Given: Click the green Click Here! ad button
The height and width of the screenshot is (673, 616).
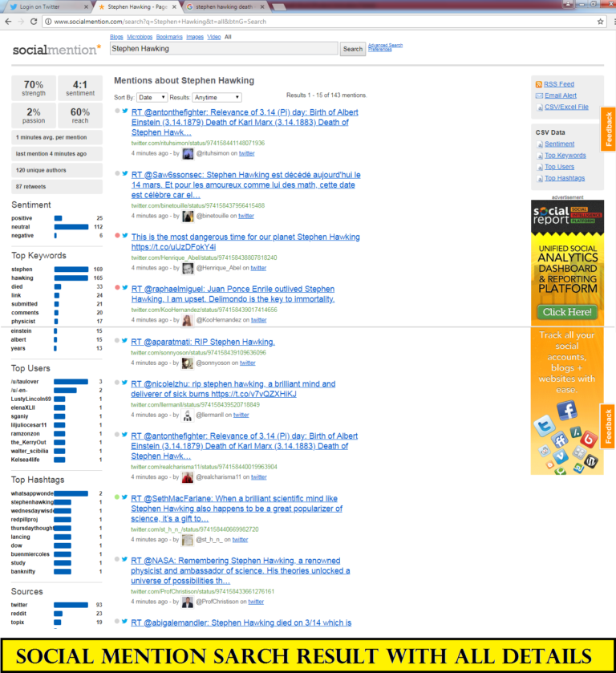Looking at the screenshot, I should pos(568,312).
